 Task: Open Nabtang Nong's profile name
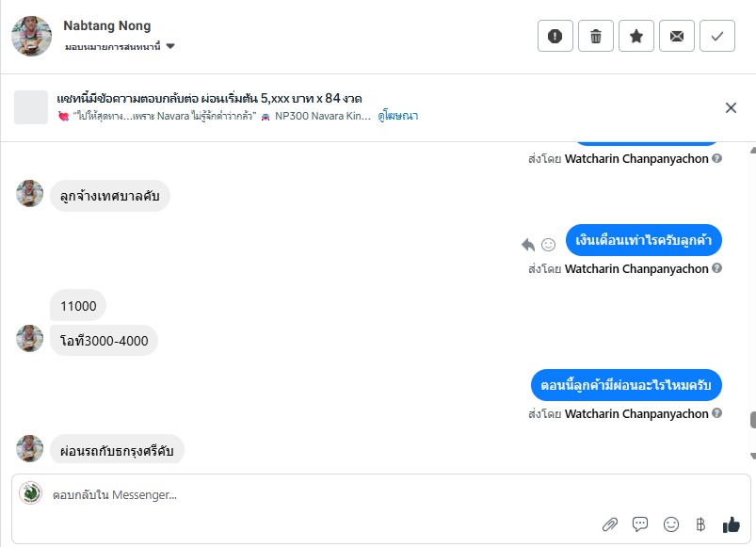[x=106, y=25]
